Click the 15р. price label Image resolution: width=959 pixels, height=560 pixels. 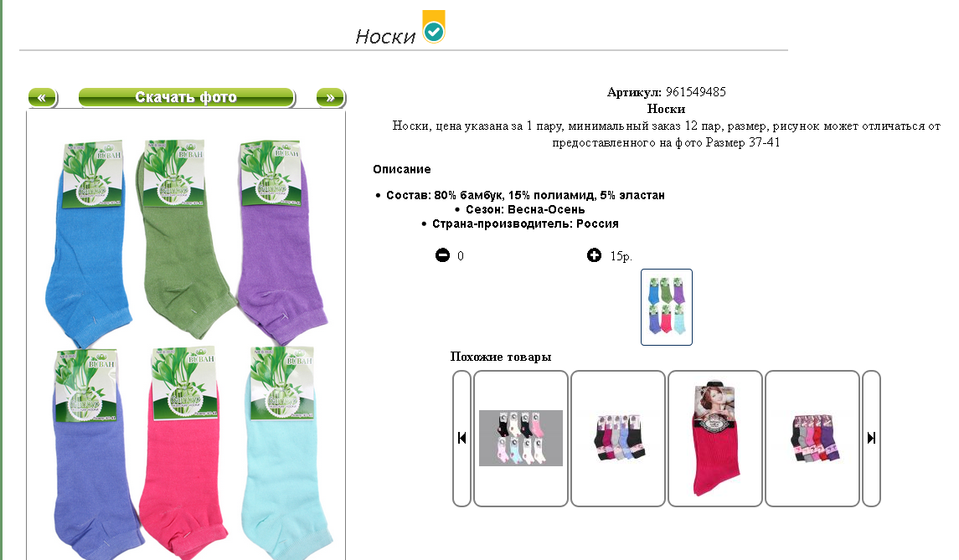pos(621,256)
